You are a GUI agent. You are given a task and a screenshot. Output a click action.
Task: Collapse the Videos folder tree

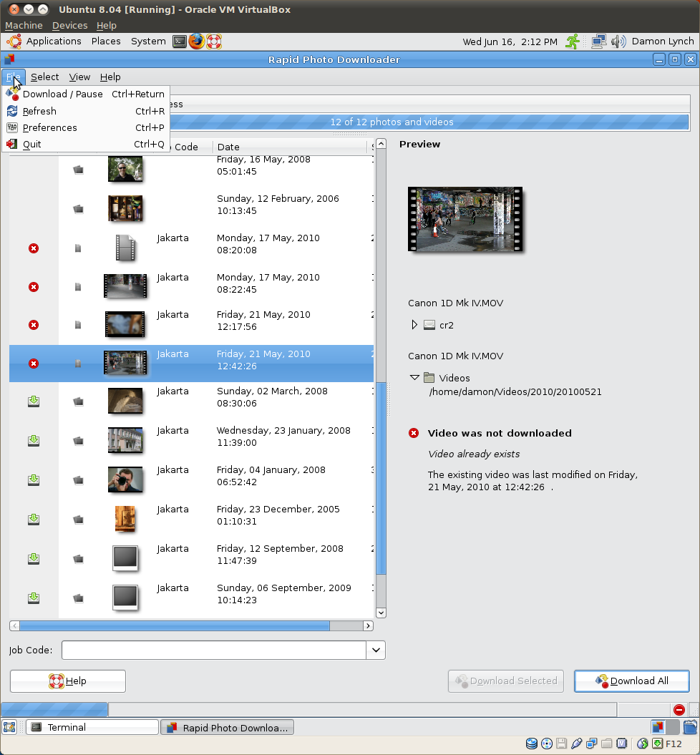point(414,378)
